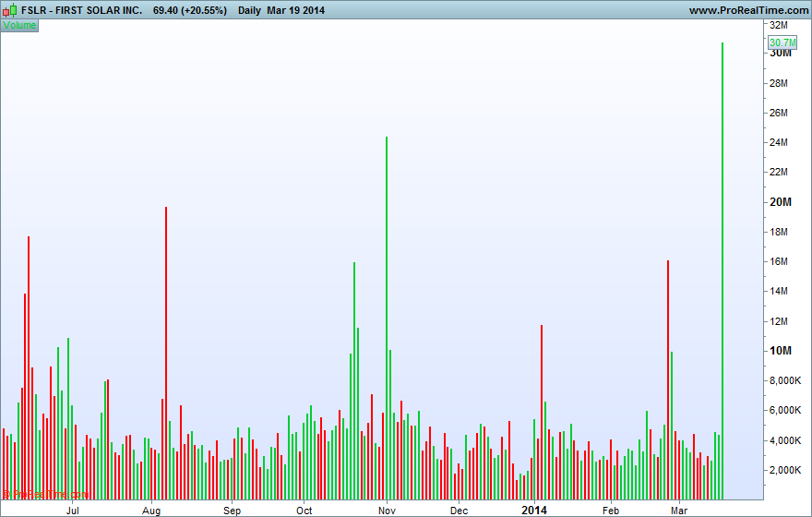Click the green 24M volume bar at Nov
The height and width of the screenshot is (517, 812).
tap(387, 319)
